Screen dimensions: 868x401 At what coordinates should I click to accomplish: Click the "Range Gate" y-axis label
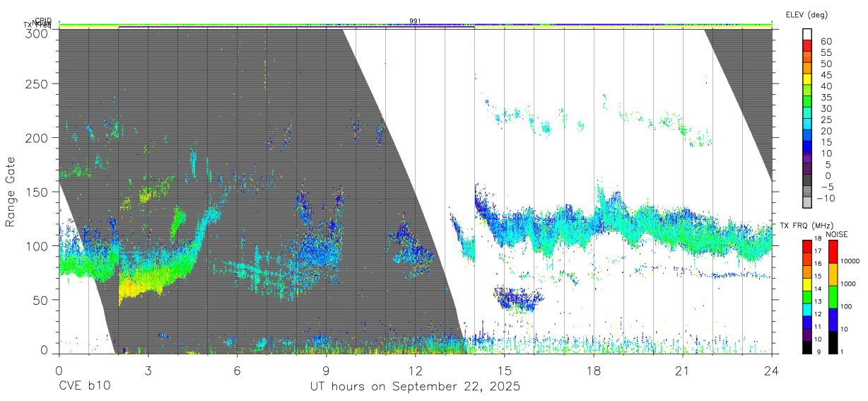click(11, 192)
